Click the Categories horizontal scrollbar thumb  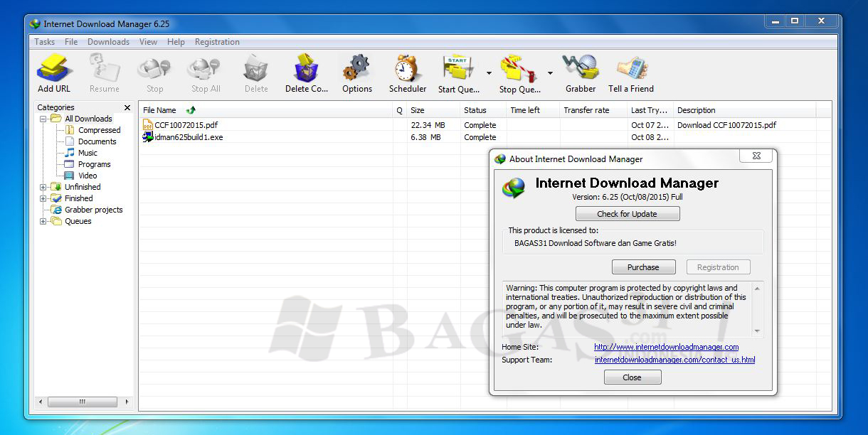point(83,402)
